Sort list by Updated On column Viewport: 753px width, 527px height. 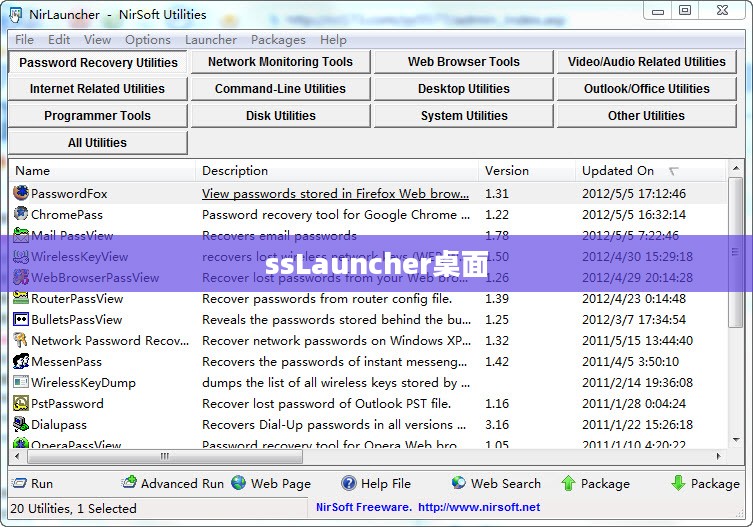coord(650,171)
